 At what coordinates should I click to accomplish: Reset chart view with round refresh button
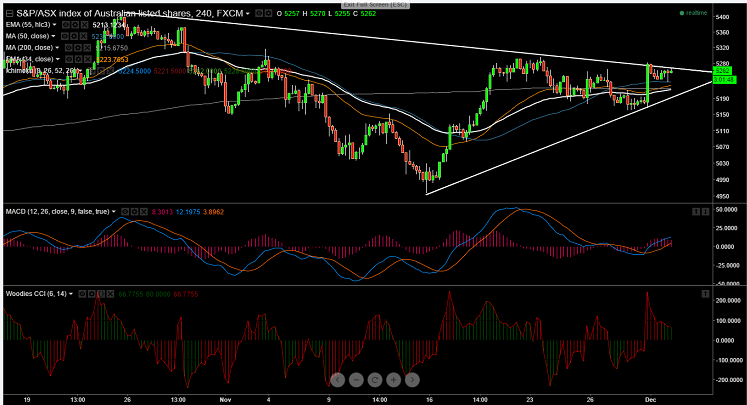click(x=374, y=380)
